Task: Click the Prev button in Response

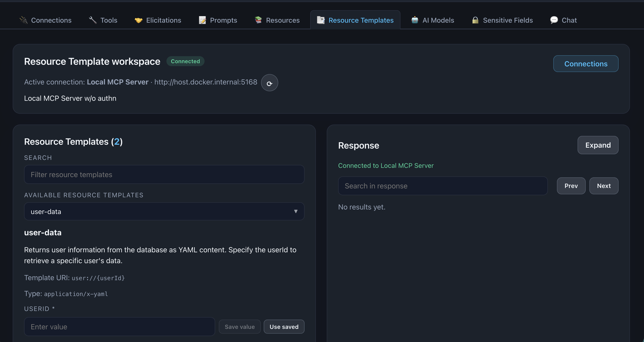Action: tap(571, 186)
